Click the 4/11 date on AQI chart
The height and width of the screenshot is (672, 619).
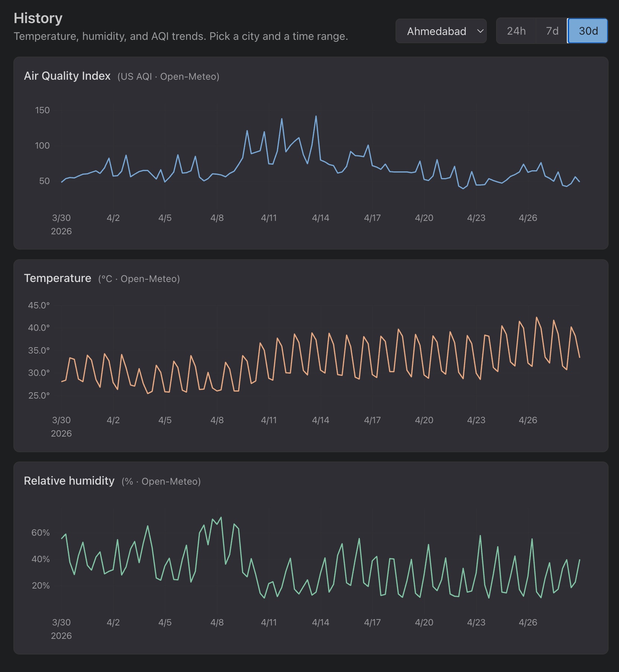pos(269,218)
